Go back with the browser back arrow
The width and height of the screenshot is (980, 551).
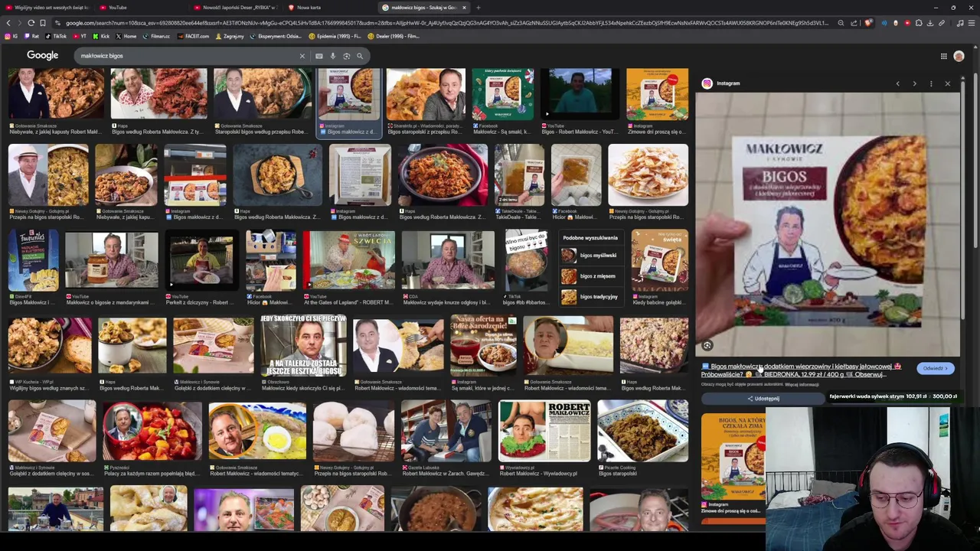pos(8,23)
